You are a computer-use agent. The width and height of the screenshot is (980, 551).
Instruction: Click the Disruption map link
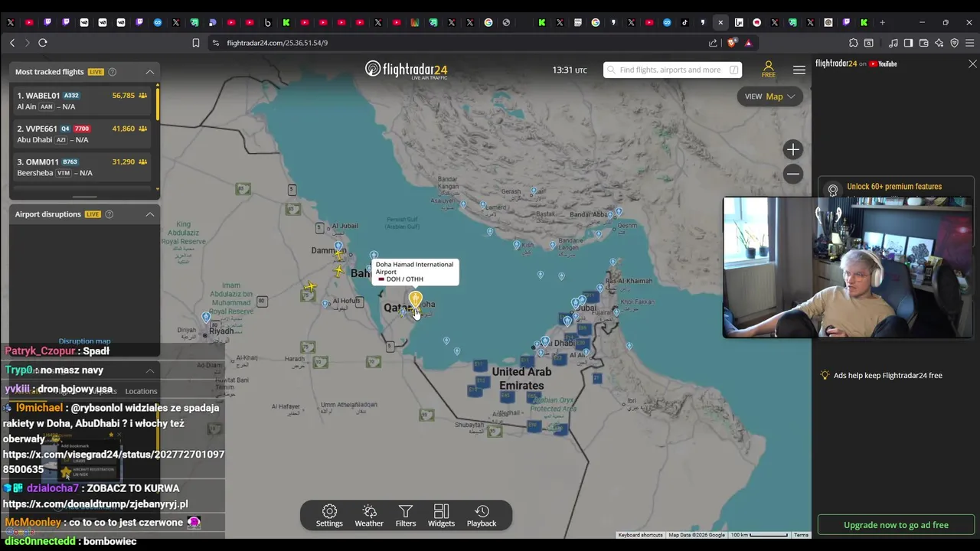84,341
